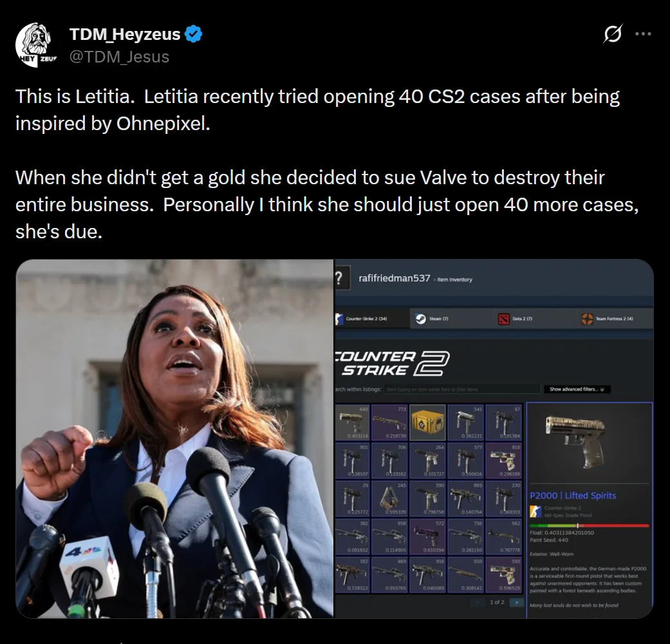This screenshot has height=644, width=670.
Task: Open P2000 | Lifted Spirits item title
Action: tap(573, 496)
